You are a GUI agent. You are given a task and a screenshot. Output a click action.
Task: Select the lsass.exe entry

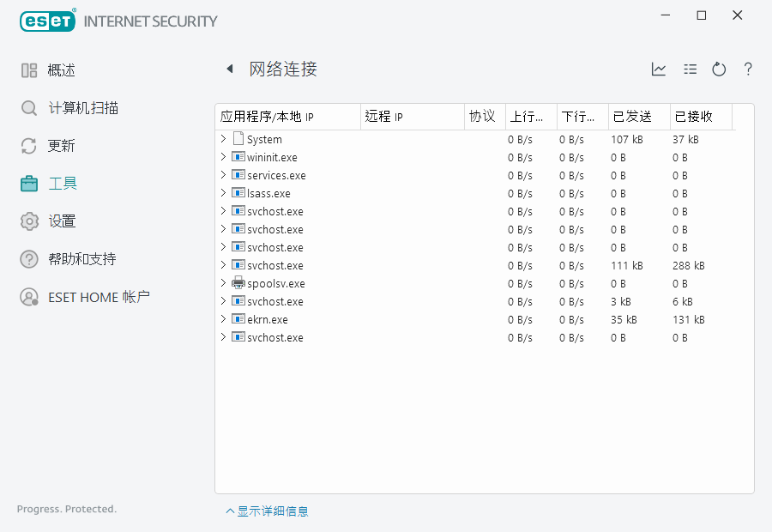[x=268, y=194]
